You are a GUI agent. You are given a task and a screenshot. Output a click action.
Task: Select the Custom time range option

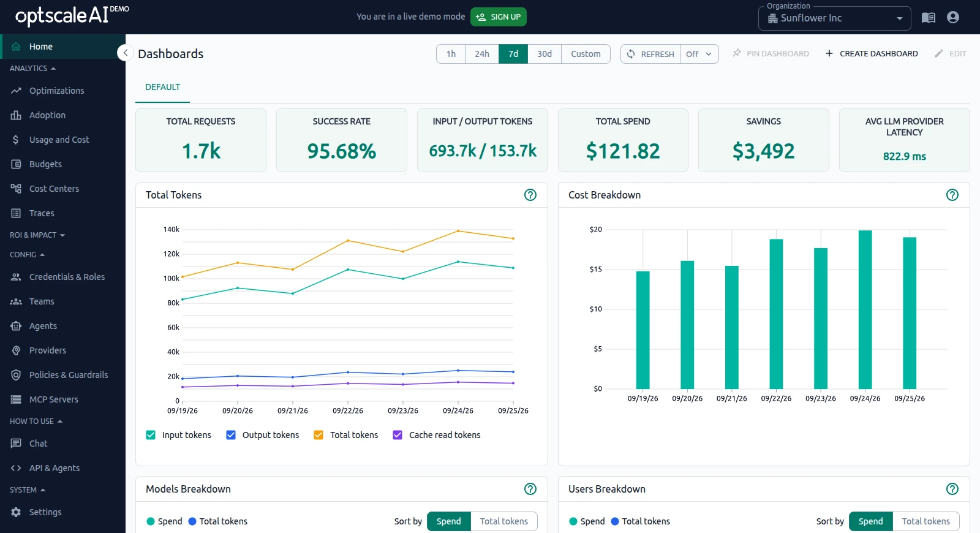(586, 54)
